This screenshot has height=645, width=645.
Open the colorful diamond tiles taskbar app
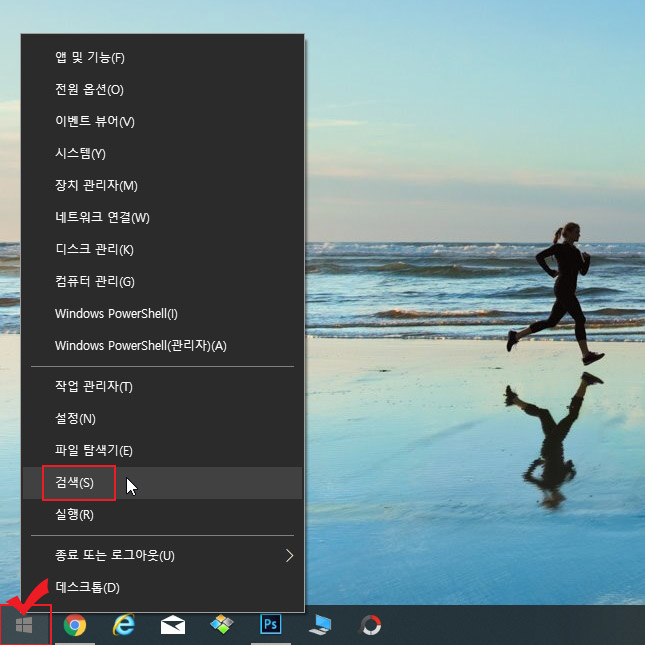[222, 624]
